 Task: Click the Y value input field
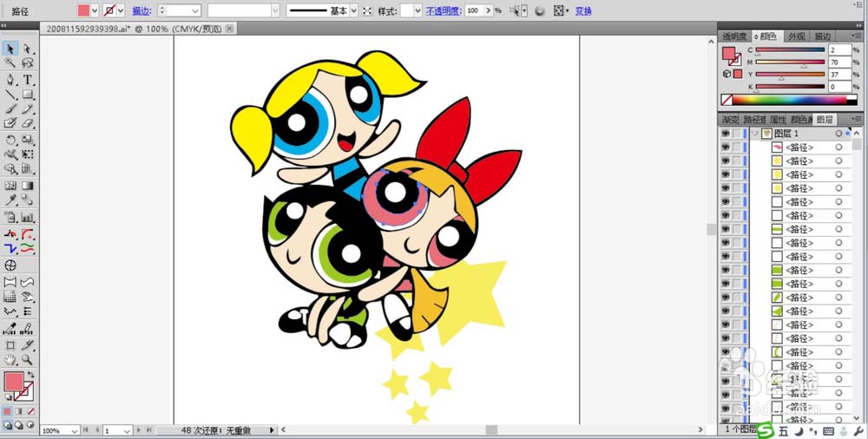(839, 75)
